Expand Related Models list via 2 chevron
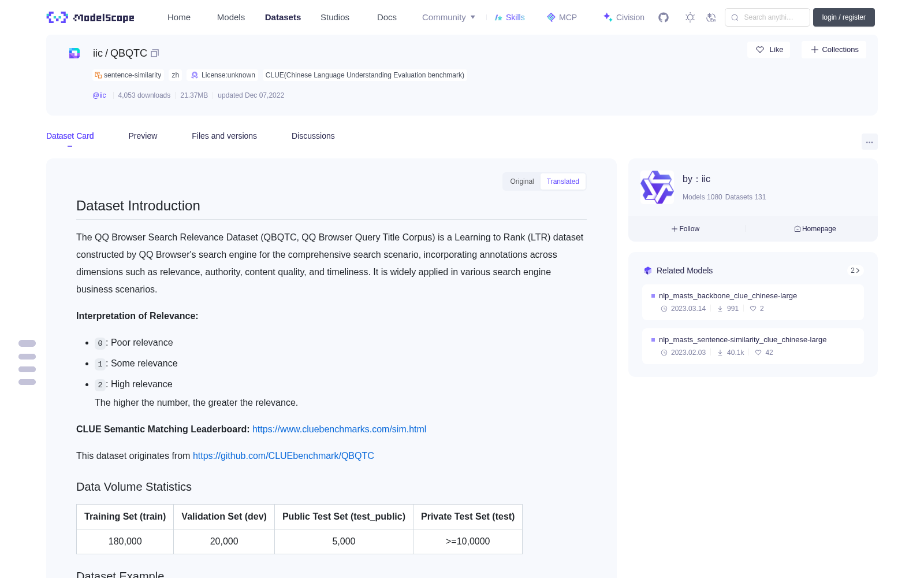This screenshot has height=578, width=924. [x=855, y=271]
